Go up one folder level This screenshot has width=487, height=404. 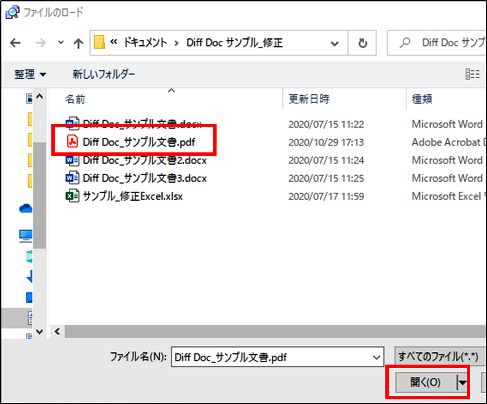[x=78, y=43]
